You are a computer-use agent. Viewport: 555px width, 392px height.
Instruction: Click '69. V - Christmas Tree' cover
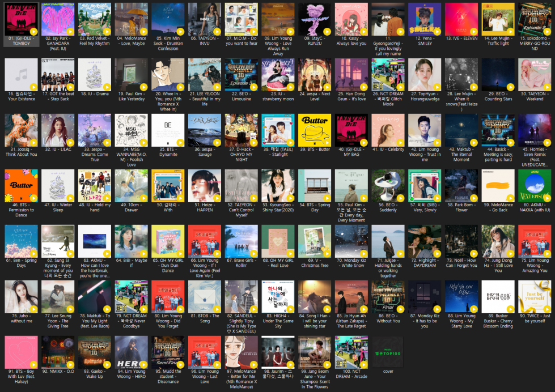315,241
